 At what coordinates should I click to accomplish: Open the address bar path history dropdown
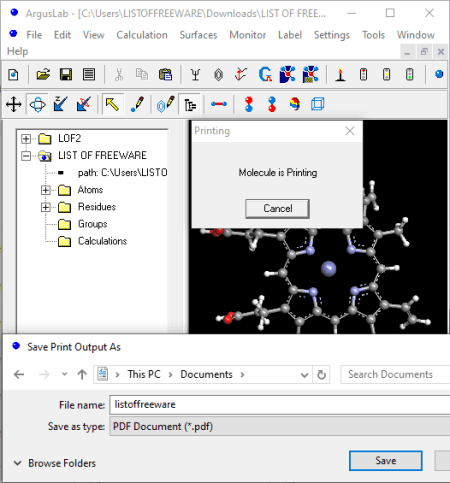(304, 375)
